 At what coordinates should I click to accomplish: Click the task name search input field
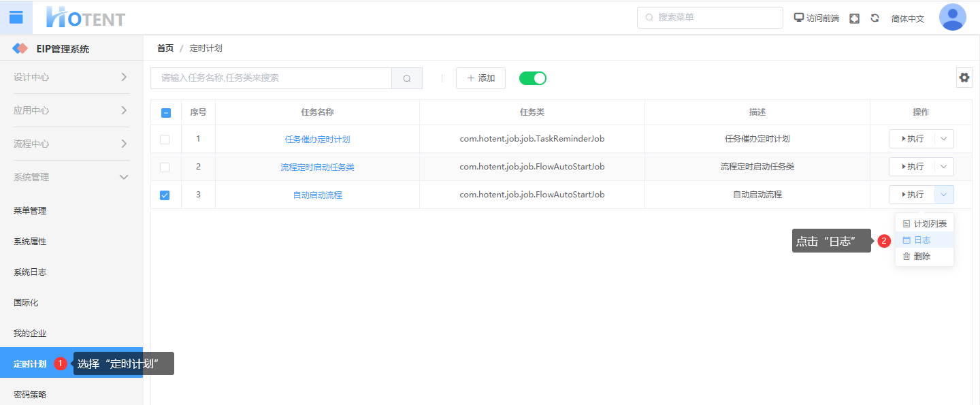[271, 78]
